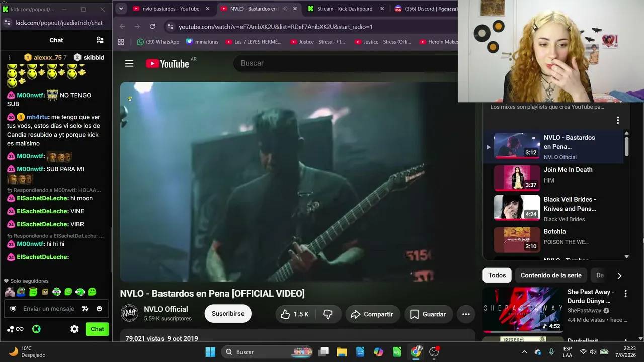Select the Todos filter chip
This screenshot has height=362, width=644.
(x=497, y=275)
